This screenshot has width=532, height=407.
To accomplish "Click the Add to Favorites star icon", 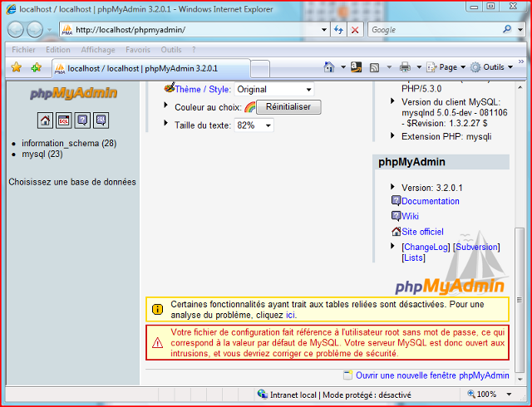I will click(x=36, y=67).
